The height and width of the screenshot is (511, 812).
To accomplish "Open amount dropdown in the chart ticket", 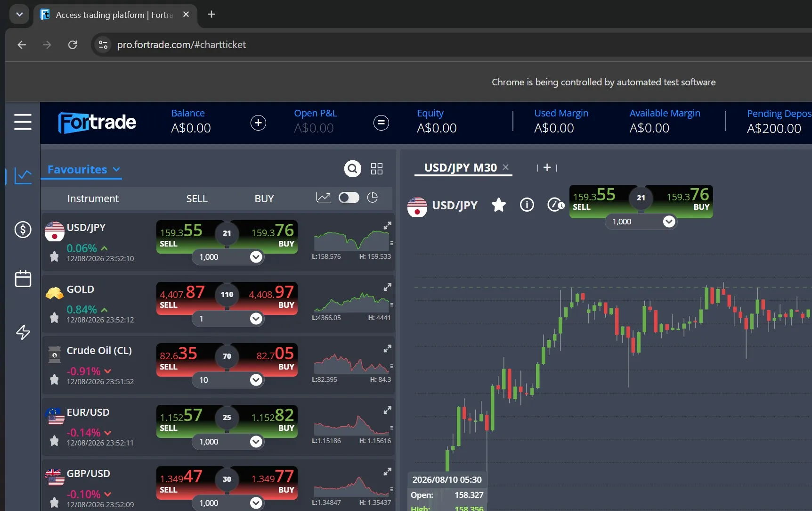I will (x=669, y=222).
